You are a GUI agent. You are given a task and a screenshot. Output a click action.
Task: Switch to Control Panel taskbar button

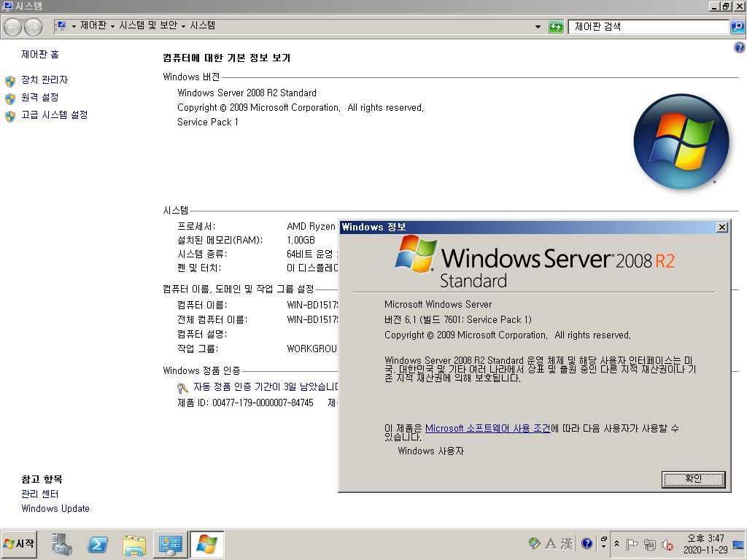(170, 544)
